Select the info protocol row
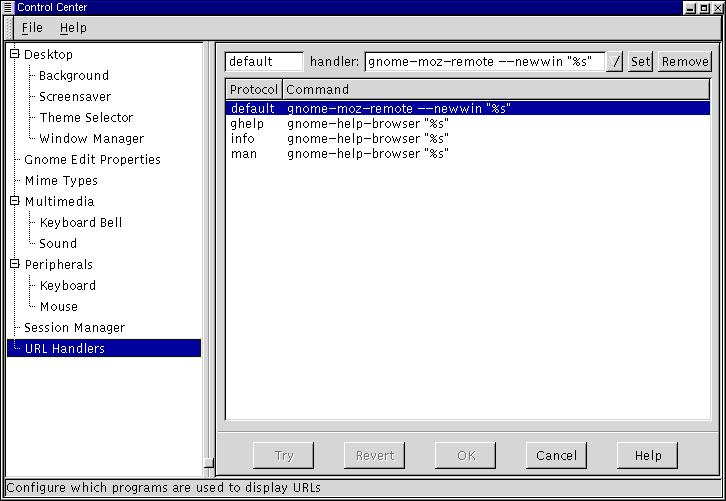Viewport: 726px width, 501px height. [243, 139]
